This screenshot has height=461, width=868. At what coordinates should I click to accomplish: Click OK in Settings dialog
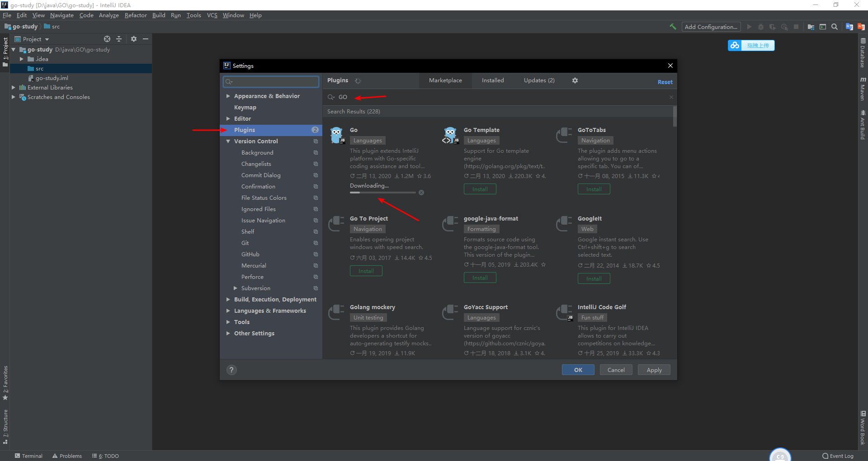578,370
